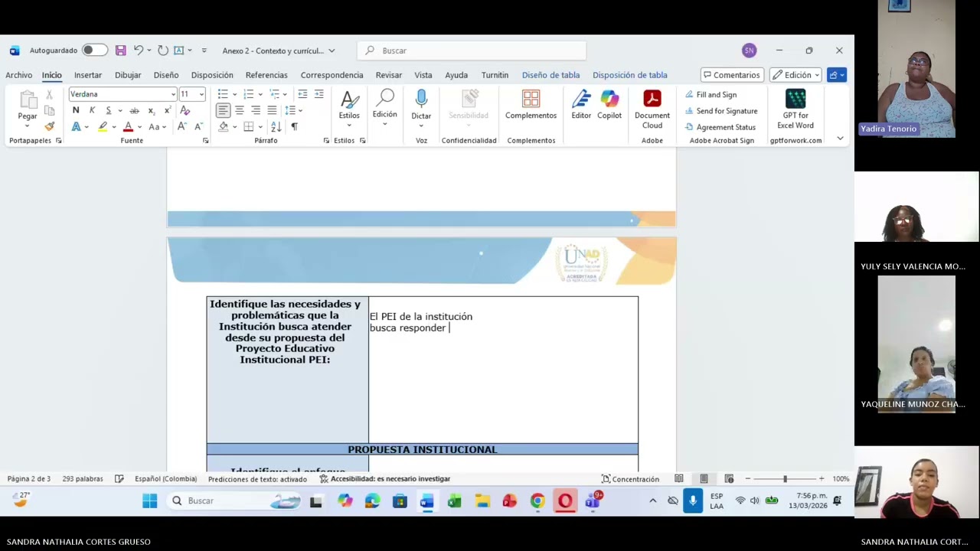Sort text with the A-Z icon
Screen dimensions: 980x551
[x=276, y=127]
